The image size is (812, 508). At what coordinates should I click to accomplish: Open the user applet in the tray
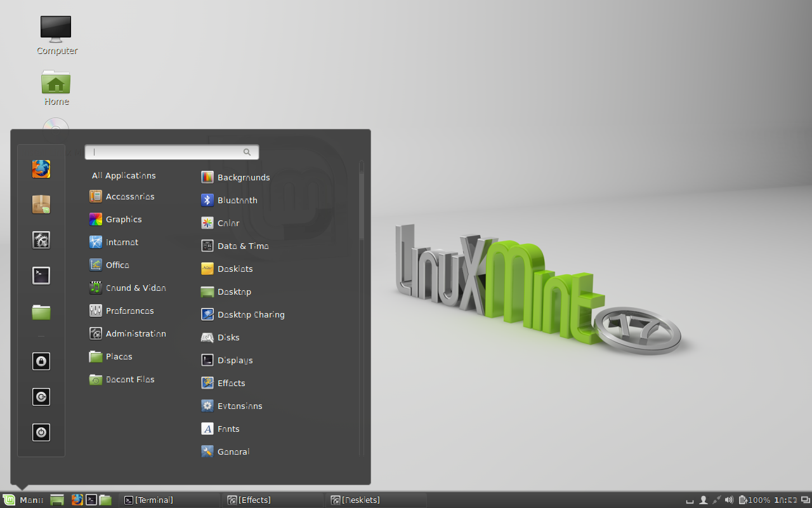(x=704, y=500)
